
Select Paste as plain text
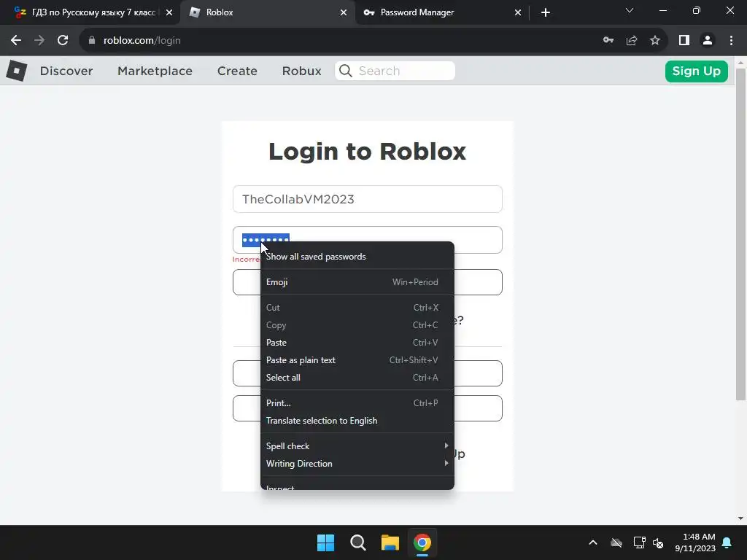[357, 360]
